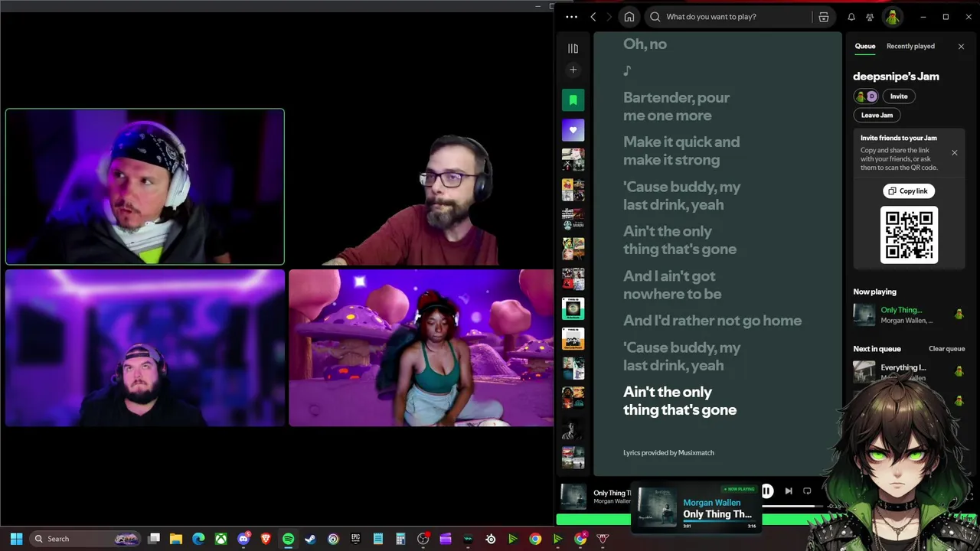
Task: Click the highlighted lyric 'Ain't the only thing that's gone'
Action: pyautogui.click(x=680, y=401)
